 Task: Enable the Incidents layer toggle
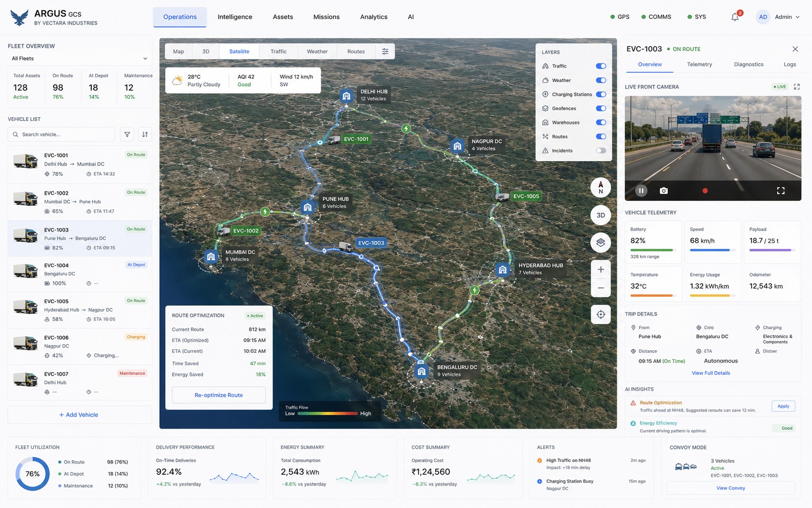[601, 151]
